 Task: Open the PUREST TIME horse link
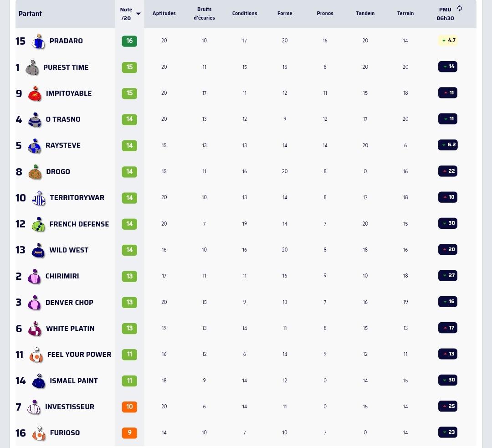pyautogui.click(x=66, y=67)
